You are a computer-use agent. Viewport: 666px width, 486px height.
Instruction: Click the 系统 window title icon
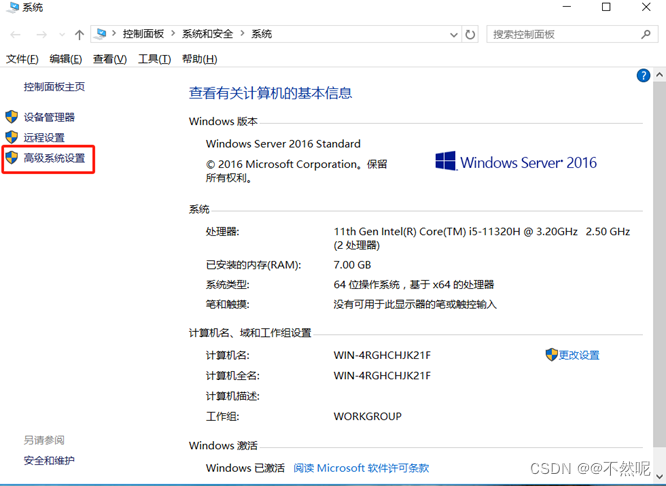(13, 7)
